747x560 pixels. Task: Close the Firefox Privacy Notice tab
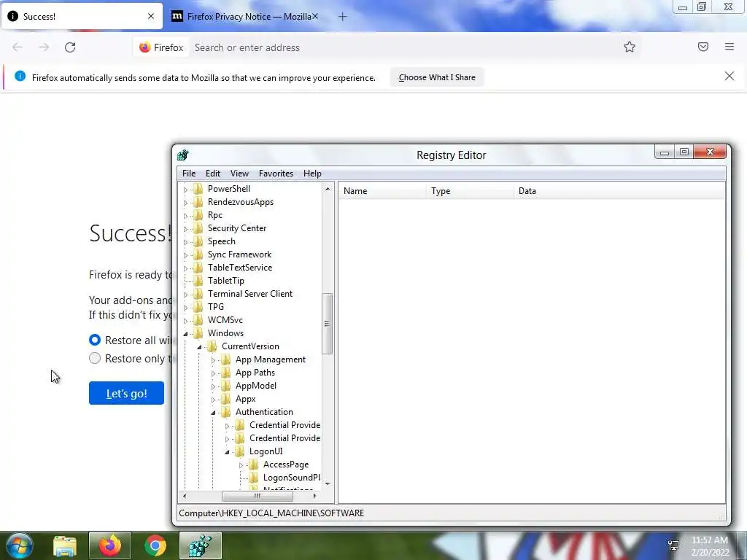[315, 16]
